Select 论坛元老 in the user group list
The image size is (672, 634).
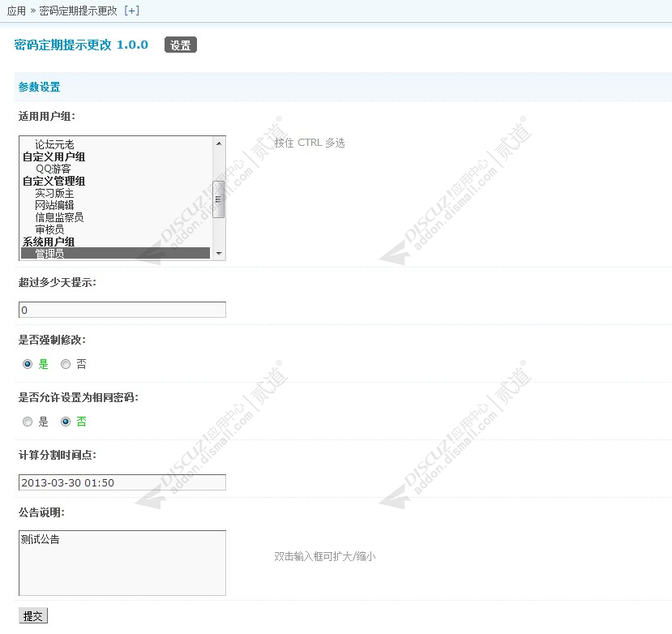point(54,144)
